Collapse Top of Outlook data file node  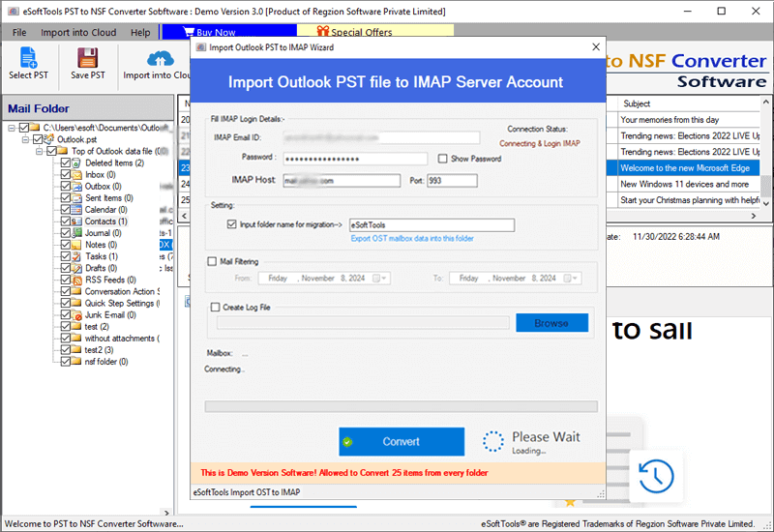[39, 151]
